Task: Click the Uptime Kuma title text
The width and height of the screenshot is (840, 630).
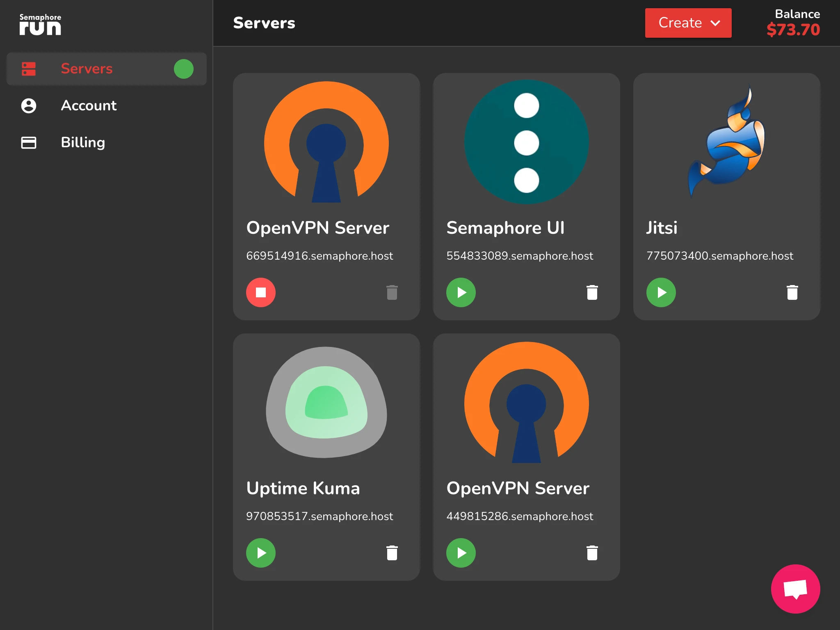Action: tap(303, 488)
